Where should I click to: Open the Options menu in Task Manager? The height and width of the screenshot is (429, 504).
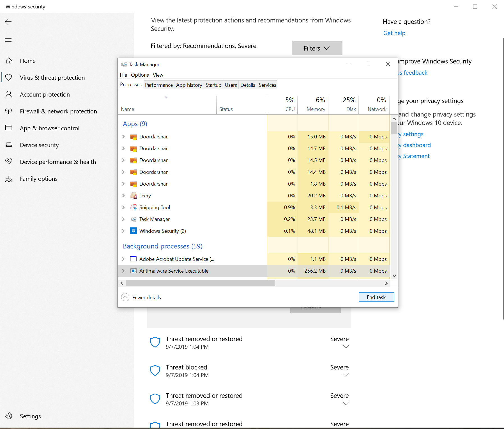[140, 75]
